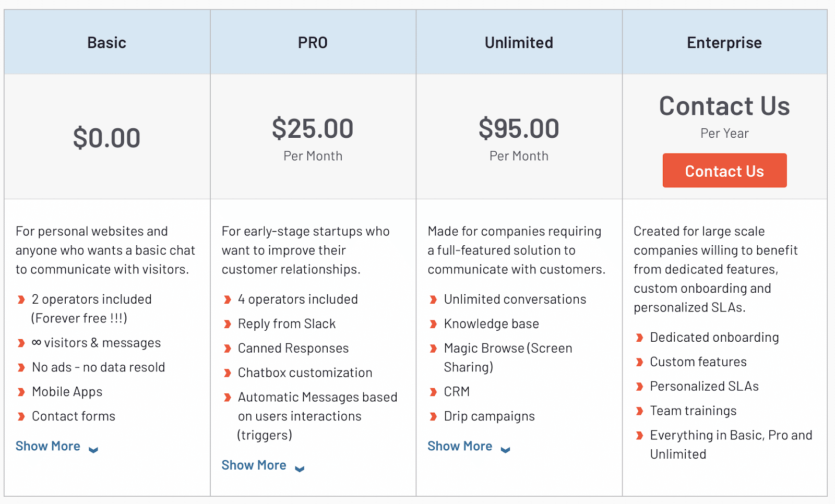Click the bullet arrow next to Dedicated onboarding
This screenshot has width=835, height=504.
pyautogui.click(x=639, y=338)
